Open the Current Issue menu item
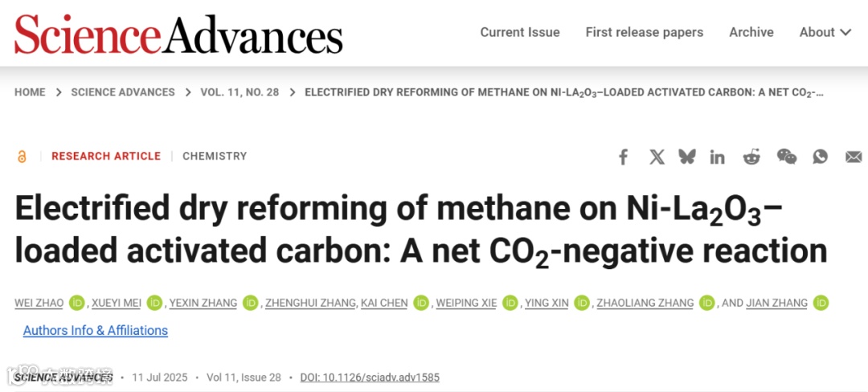The width and height of the screenshot is (868, 392). 520,32
